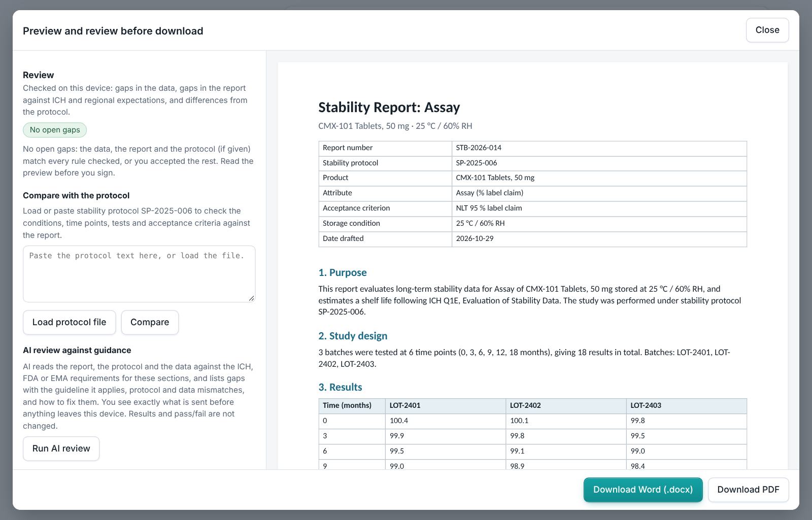Screen dimensions: 812x520
Task: Close the preview and review dialog
Action: point(767,30)
